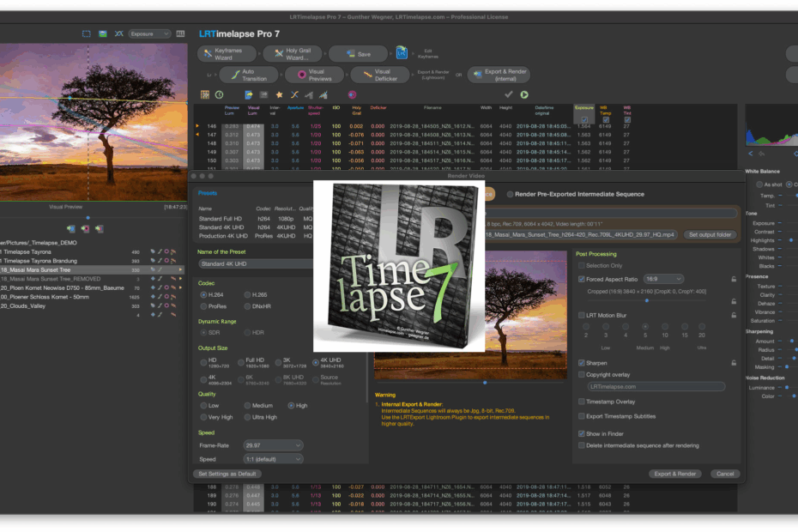Click Set output folder button
Screen dimensions: 798x532
coord(710,235)
